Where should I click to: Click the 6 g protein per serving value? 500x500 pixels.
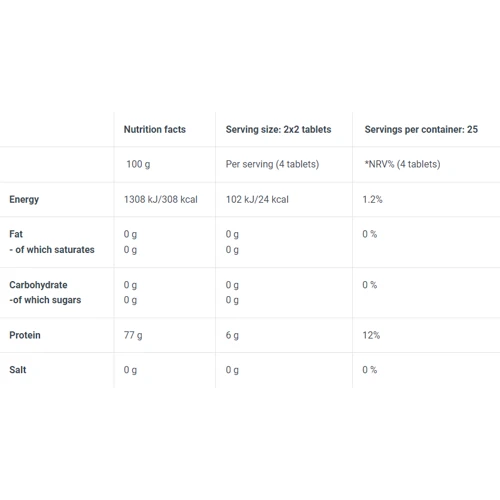pyautogui.click(x=232, y=335)
